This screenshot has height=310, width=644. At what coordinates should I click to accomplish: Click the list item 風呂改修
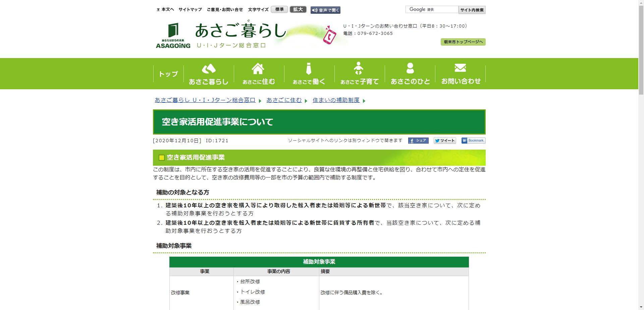click(250, 302)
